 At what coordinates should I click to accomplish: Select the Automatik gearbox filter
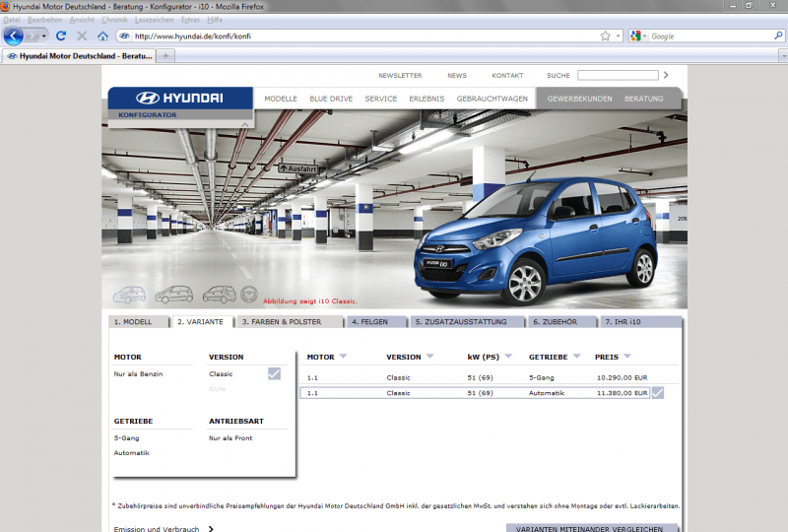132,453
